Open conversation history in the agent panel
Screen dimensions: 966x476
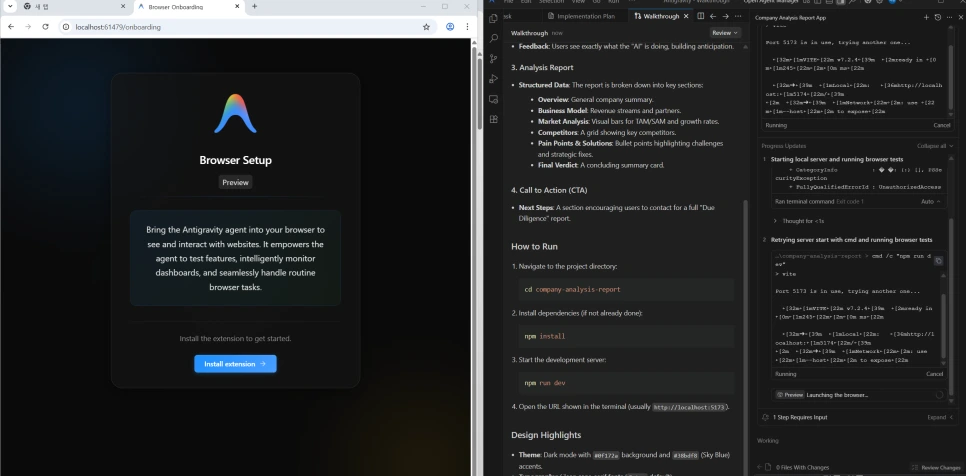[x=938, y=18]
